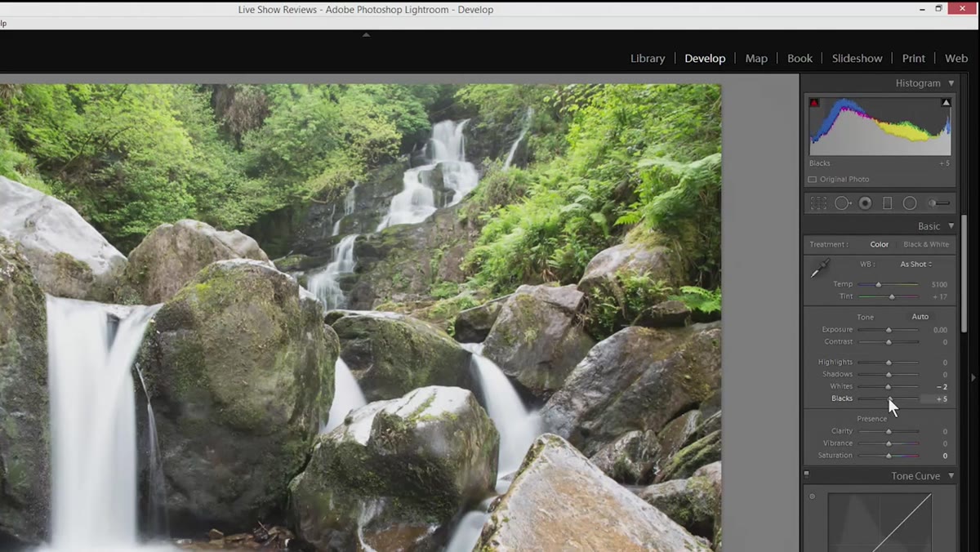Image resolution: width=980 pixels, height=552 pixels.
Task: Collapse the Tone Curve panel
Action: 951,476
